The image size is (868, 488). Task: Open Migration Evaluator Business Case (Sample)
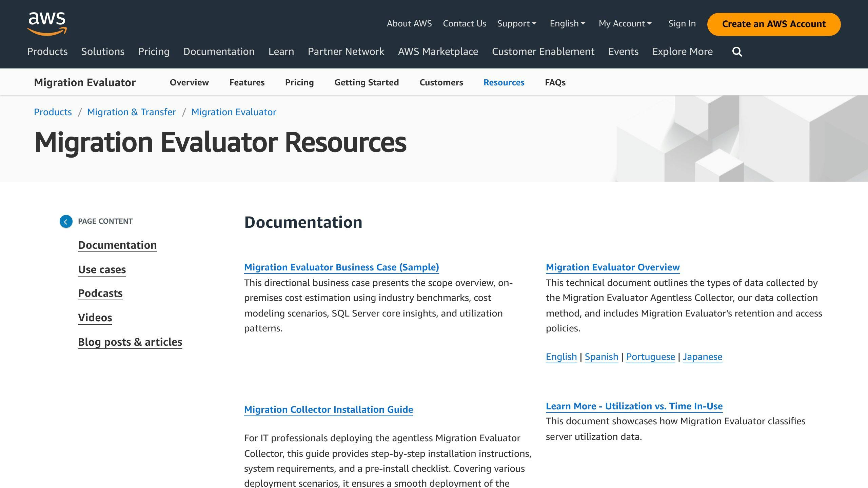click(341, 267)
